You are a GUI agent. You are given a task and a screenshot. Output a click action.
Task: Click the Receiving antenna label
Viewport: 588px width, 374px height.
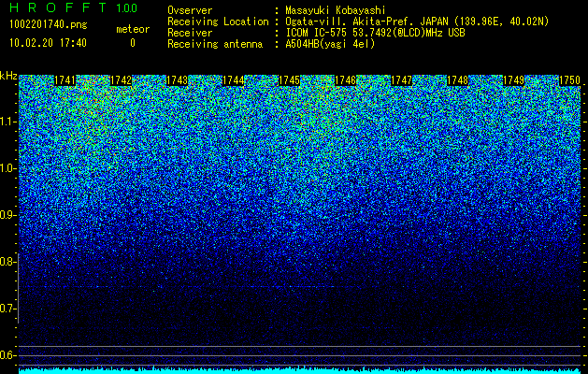[215, 44]
